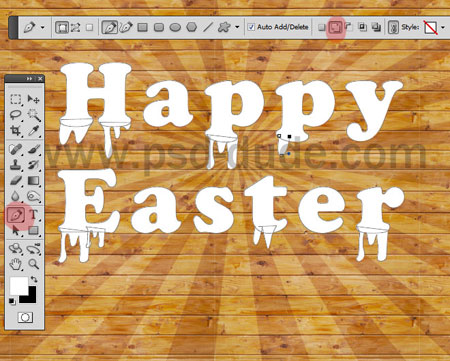Open the geometry options dropdown arrow

237,27
